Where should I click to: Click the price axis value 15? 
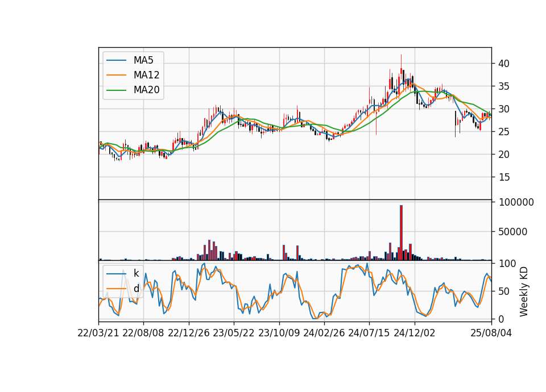pos(504,177)
